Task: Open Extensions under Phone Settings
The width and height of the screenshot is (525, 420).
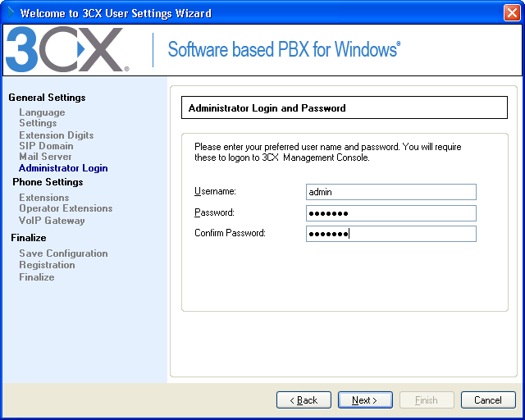Action: [x=44, y=198]
